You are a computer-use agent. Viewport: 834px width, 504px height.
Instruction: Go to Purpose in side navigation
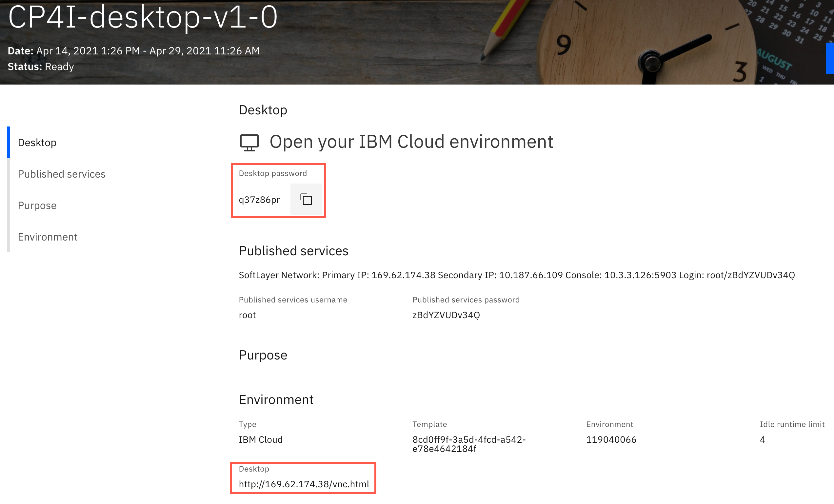(37, 205)
